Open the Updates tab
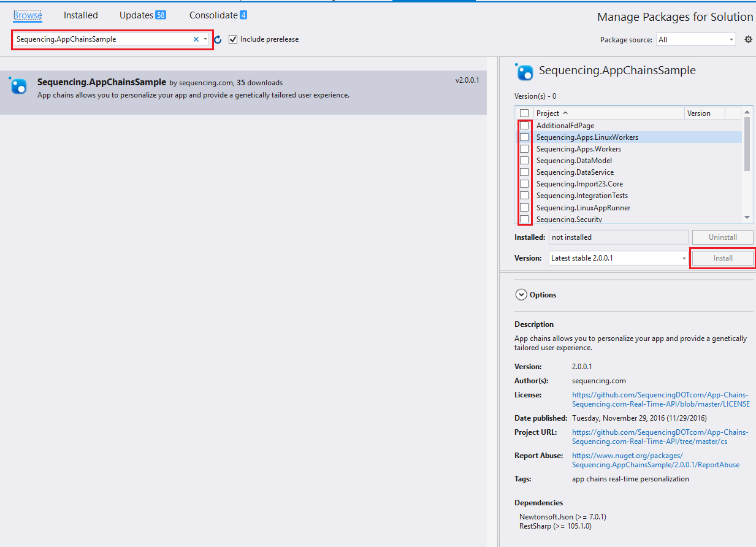The height and width of the screenshot is (547, 756). 143,15
